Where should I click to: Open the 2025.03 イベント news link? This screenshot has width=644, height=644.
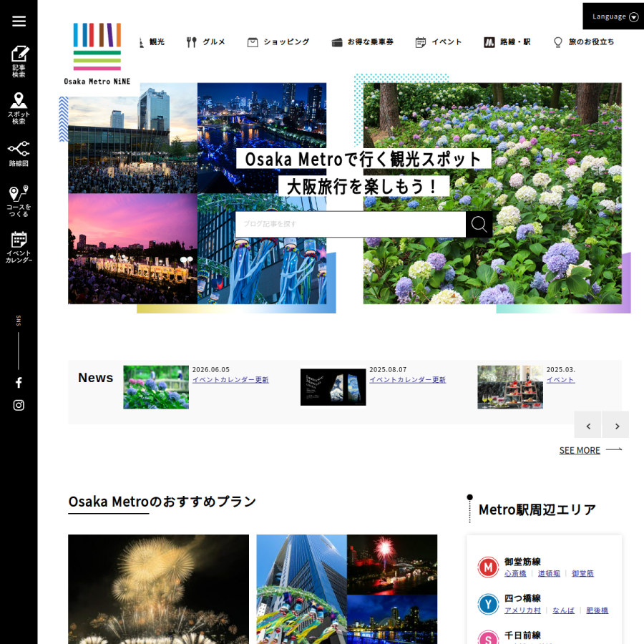coord(560,380)
